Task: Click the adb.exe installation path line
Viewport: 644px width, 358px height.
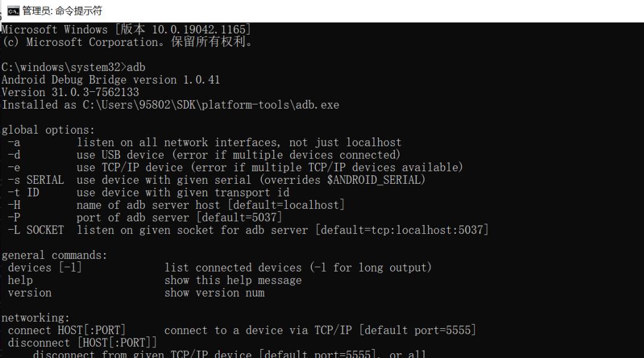Action: click(x=170, y=104)
